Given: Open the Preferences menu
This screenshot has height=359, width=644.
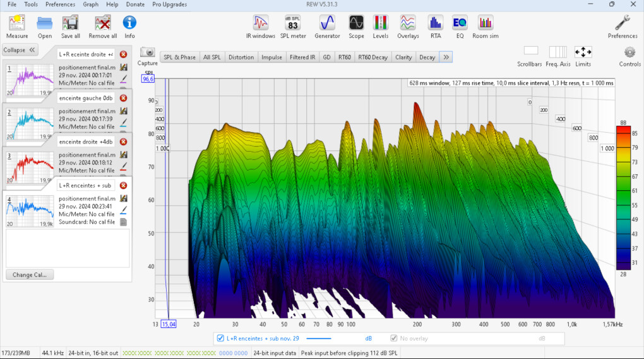Looking at the screenshot, I should [x=61, y=4].
